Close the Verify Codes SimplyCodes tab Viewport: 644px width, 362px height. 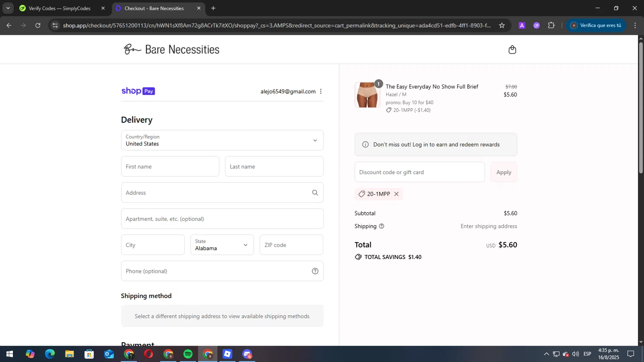click(103, 8)
